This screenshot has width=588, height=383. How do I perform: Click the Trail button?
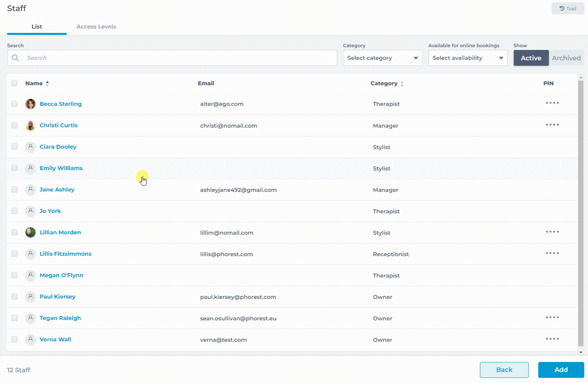coord(568,8)
